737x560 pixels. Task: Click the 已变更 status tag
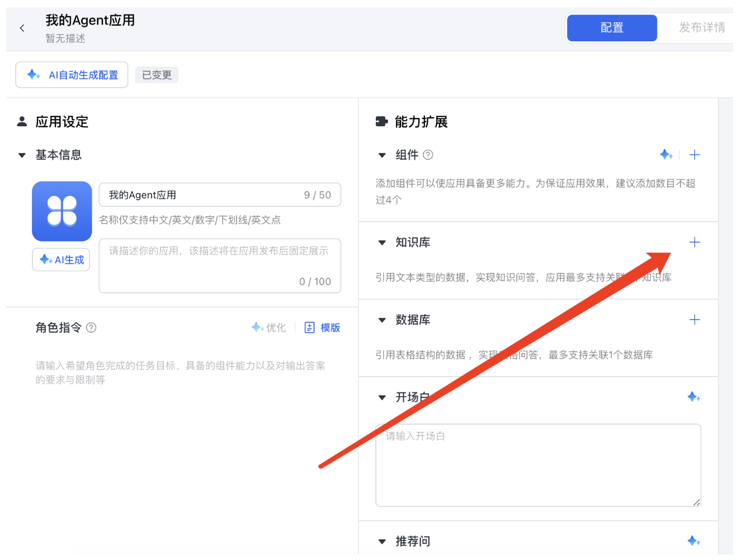coord(157,75)
